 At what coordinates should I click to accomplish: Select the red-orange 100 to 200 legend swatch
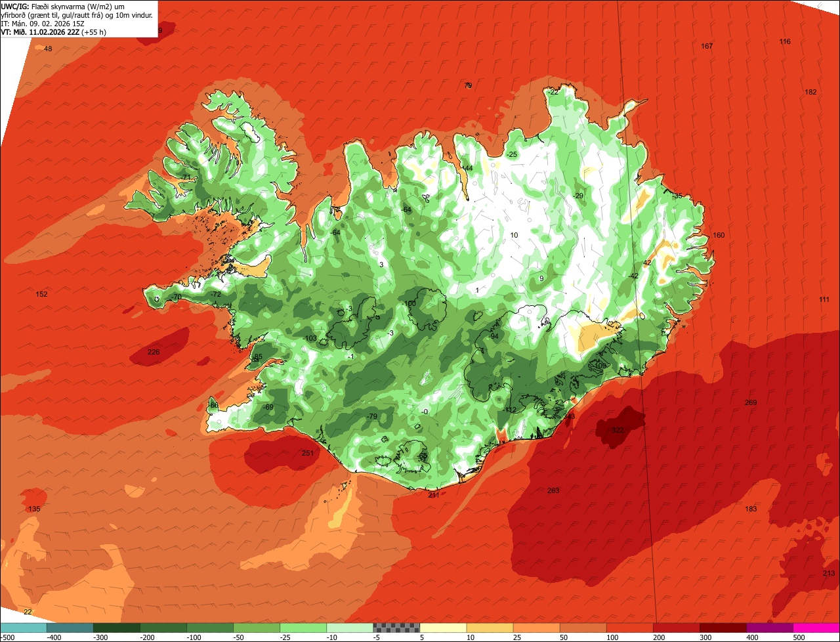click(629, 628)
